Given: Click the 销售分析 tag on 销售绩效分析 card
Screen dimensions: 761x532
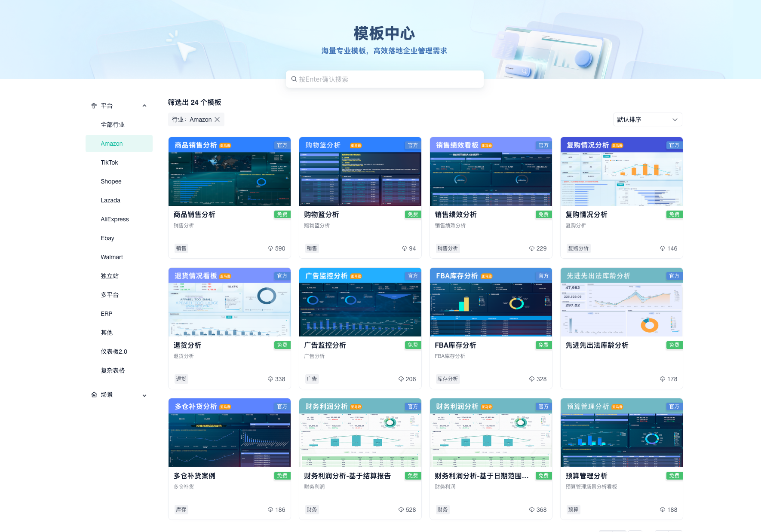Looking at the screenshot, I should point(448,248).
